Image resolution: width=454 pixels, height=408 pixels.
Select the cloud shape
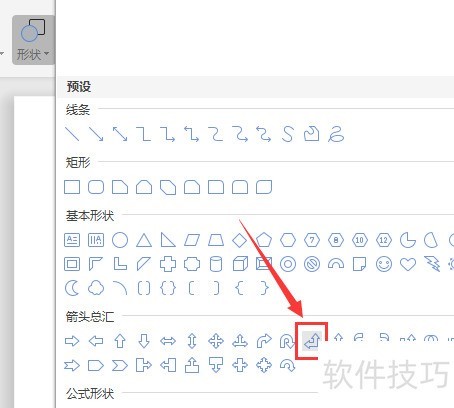(96, 288)
